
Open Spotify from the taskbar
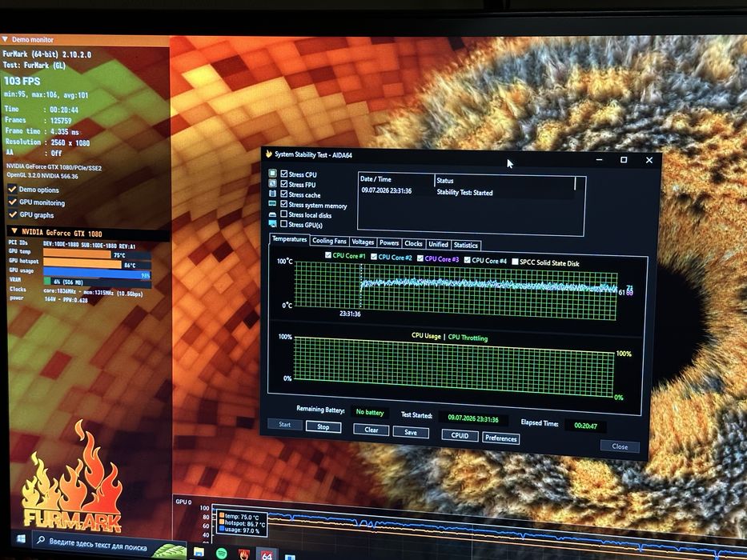click(221, 554)
